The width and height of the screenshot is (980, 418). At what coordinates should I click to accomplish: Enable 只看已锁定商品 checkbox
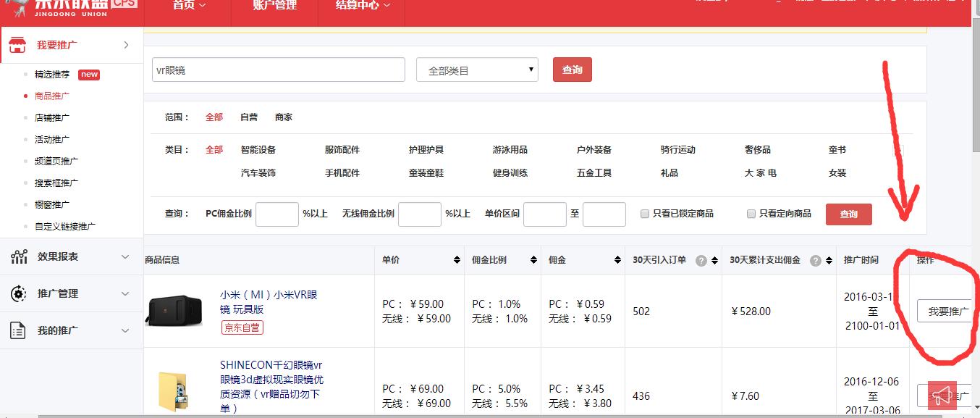click(643, 214)
